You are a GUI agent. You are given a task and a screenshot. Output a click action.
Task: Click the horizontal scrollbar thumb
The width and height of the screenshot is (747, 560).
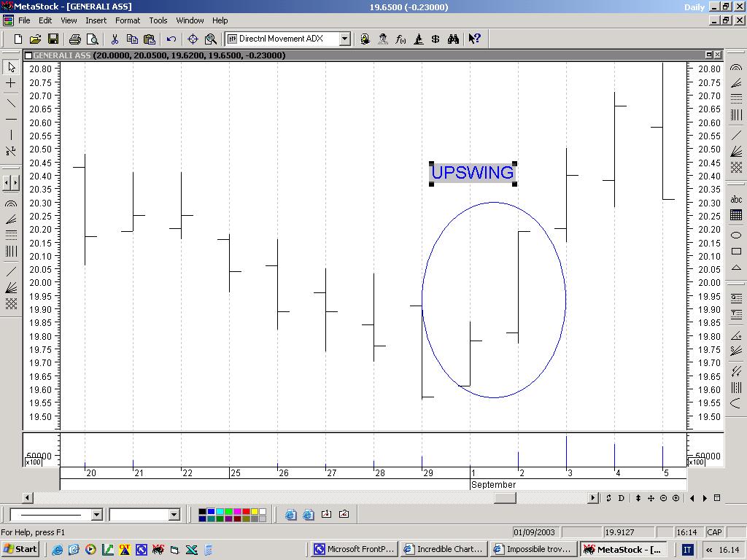(x=505, y=498)
